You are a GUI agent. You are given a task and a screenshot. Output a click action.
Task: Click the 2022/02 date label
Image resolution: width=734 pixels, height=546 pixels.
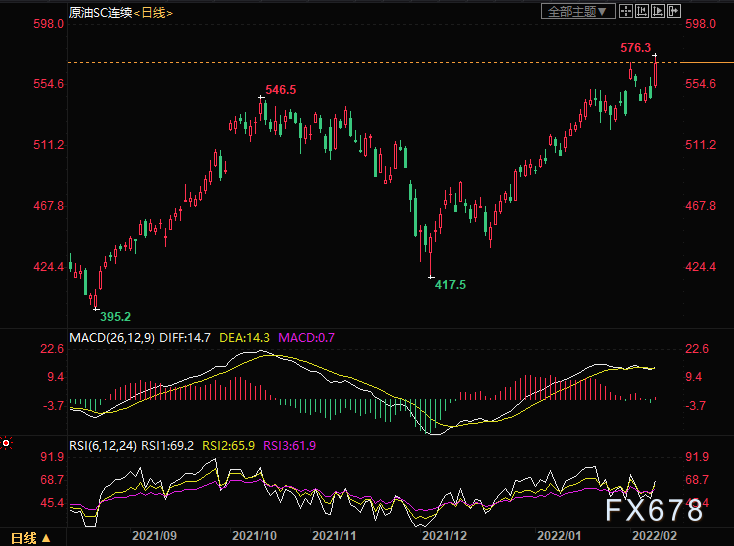pos(654,536)
